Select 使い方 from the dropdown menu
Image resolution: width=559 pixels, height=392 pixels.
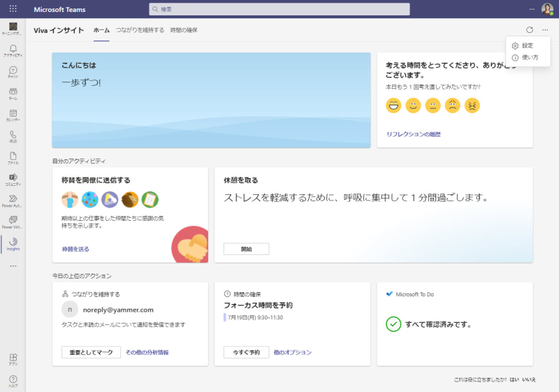[x=528, y=57]
